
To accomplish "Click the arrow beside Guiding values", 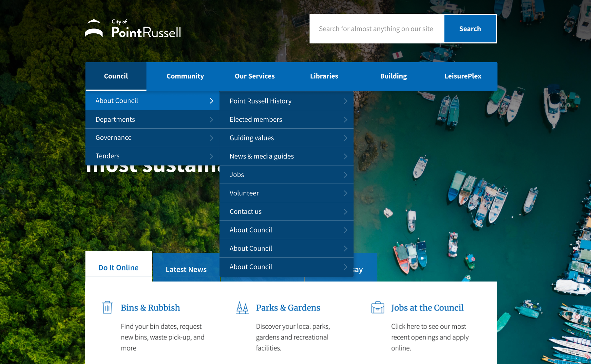I will tap(345, 138).
